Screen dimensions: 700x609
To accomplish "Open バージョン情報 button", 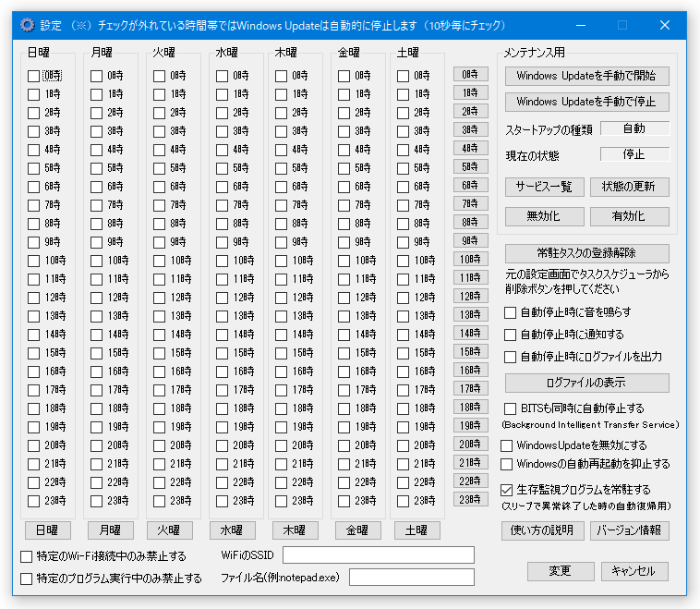I will [630, 530].
